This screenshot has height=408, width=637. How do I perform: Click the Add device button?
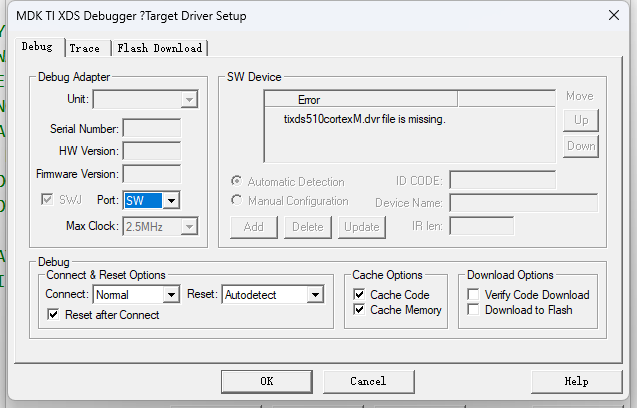pos(254,227)
